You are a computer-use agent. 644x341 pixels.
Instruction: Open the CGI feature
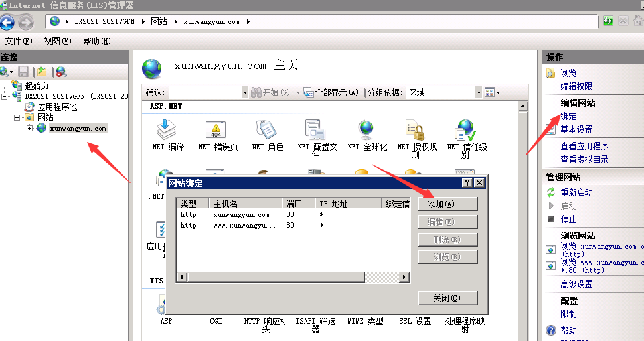[216, 321]
